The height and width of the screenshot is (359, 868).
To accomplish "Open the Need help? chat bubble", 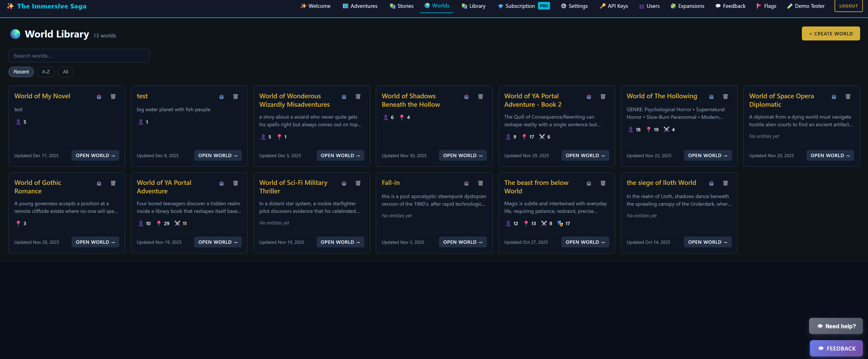I will tap(836, 326).
